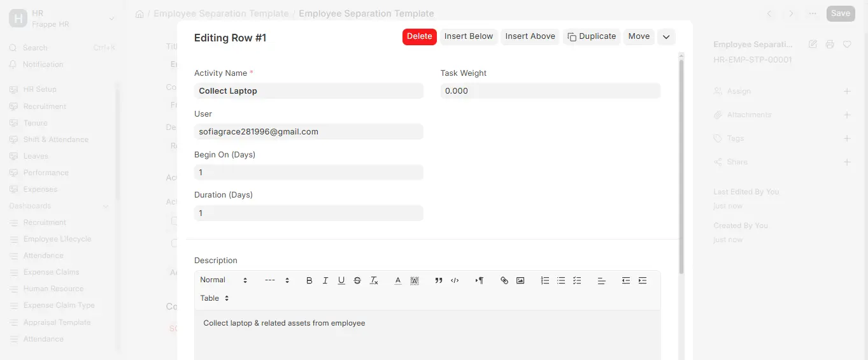This screenshot has width=868, height=360.
Task: Open Expense Claim Type in sidebar
Action: [x=59, y=305]
